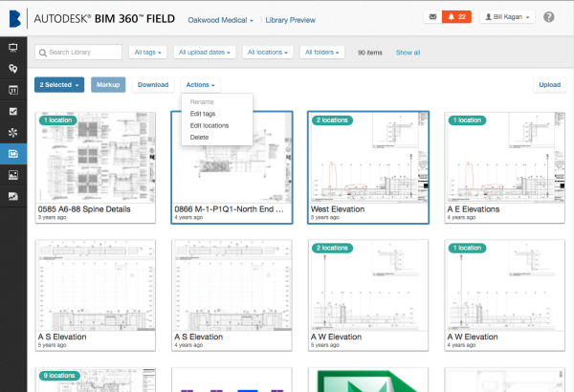Open the pinwheel Equipment icon in sidebar
Screen dimensions: 574x392
(x=13, y=133)
